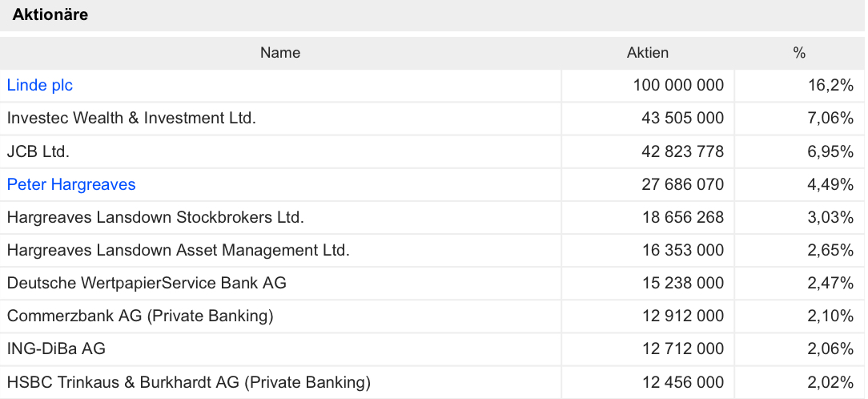Click Hargreaves Lansdown Stockbrokers Ltd. entry

(x=155, y=217)
